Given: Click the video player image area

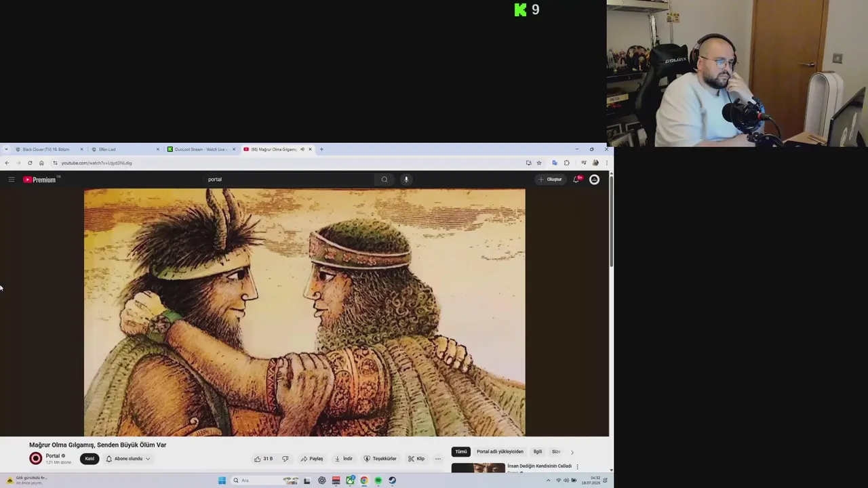Looking at the screenshot, I should pyautogui.click(x=304, y=312).
